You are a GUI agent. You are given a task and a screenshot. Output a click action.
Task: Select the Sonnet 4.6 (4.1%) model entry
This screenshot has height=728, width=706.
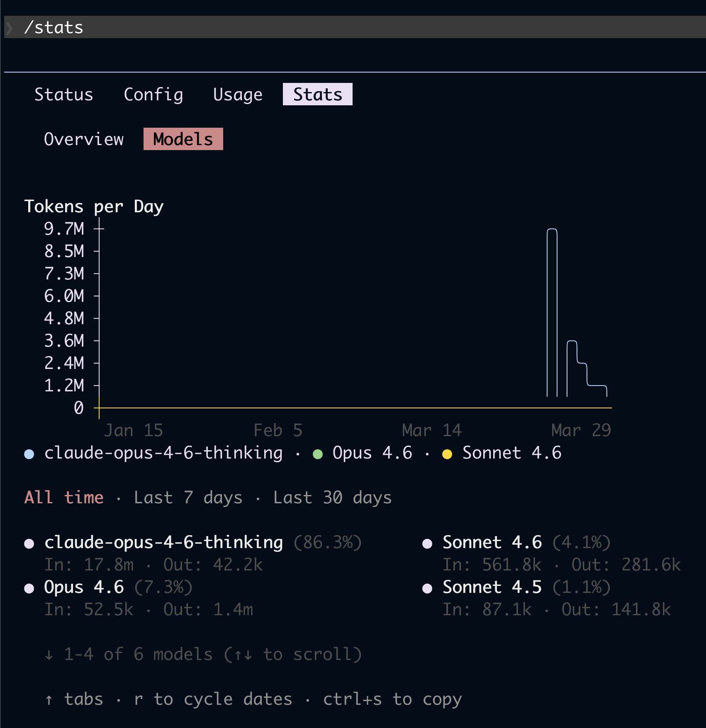516,542
